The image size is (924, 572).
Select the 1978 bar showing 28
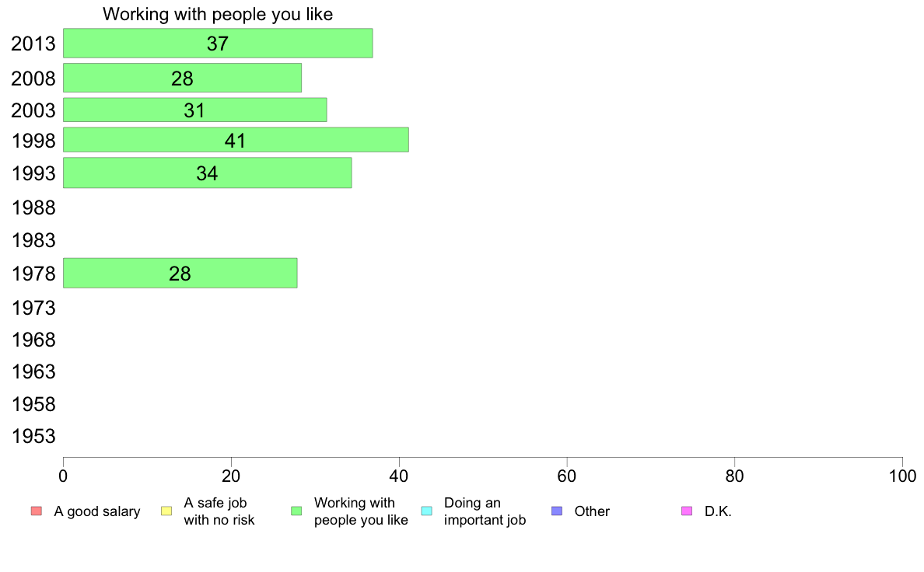[180, 273]
